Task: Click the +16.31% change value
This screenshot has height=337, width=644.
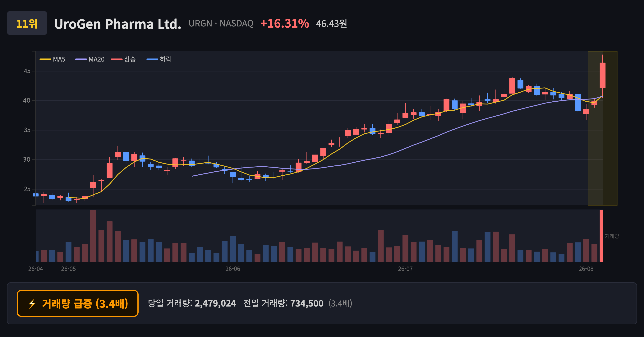Action: coord(284,23)
